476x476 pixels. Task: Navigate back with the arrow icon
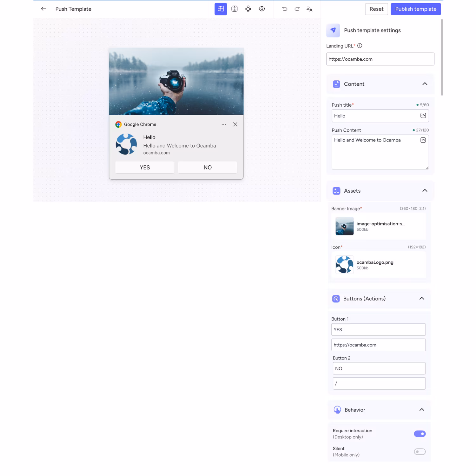coord(43,9)
